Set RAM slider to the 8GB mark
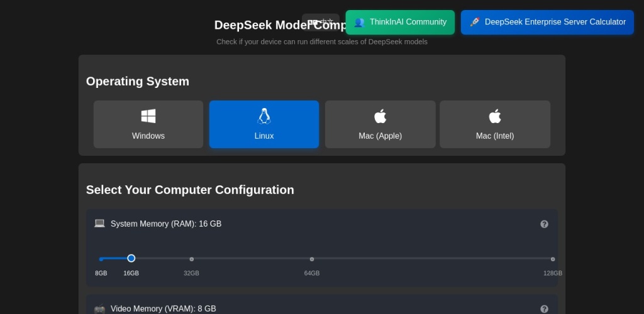The height and width of the screenshot is (314, 644). [101, 259]
